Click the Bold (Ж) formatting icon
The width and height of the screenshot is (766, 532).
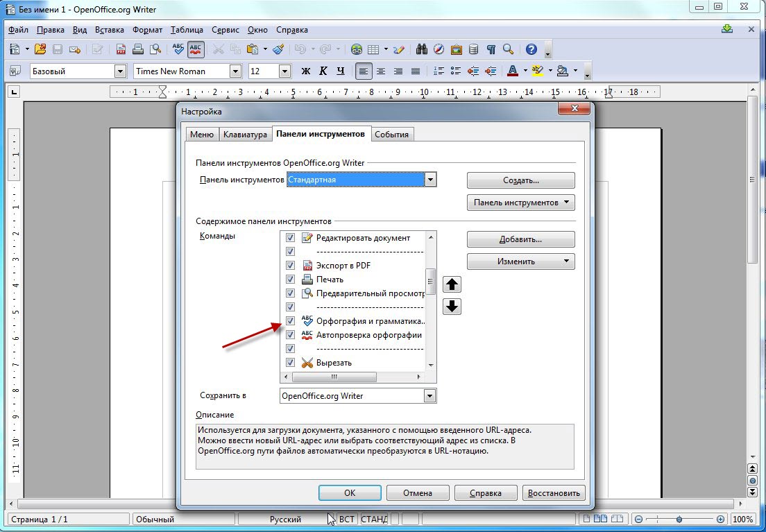(305, 71)
